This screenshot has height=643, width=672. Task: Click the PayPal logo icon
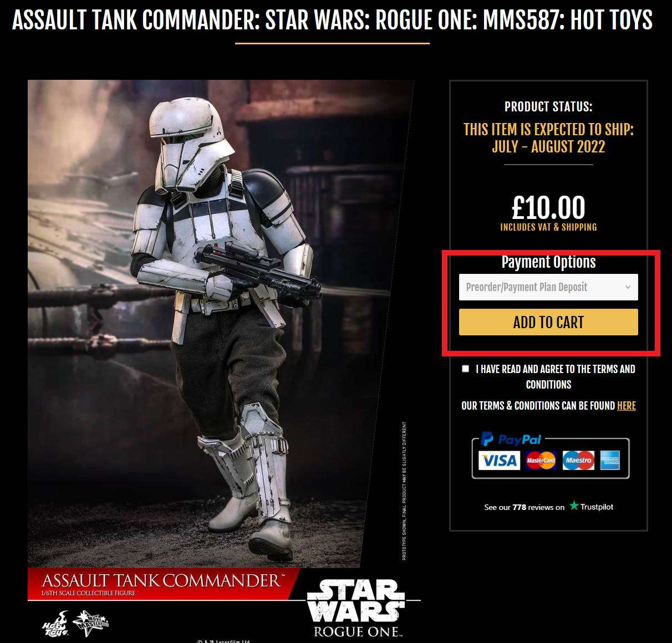coord(511,440)
